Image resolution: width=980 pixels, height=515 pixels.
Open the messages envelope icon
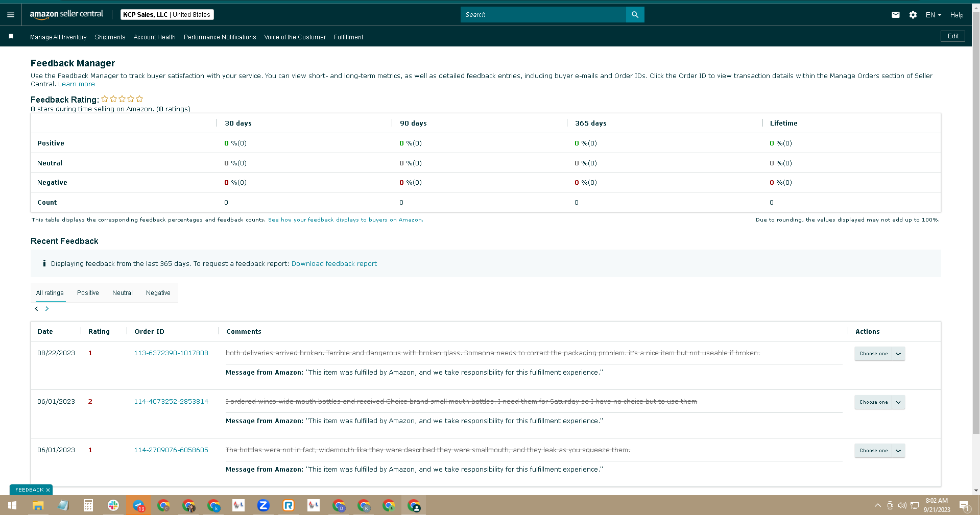896,15
